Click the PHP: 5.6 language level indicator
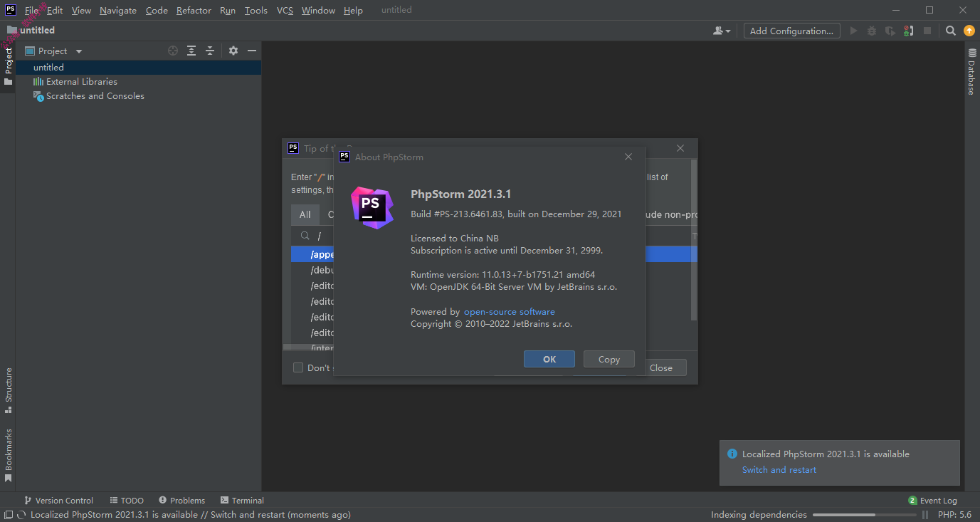 pos(954,515)
